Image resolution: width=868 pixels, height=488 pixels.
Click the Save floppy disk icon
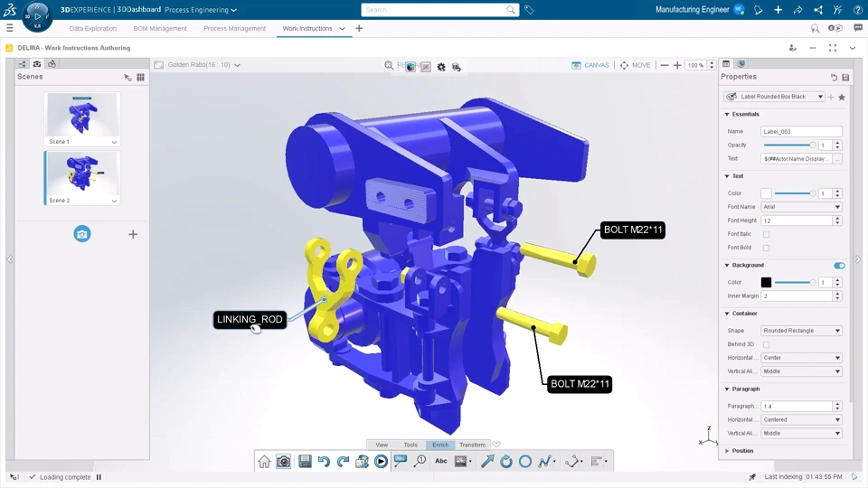(305, 462)
